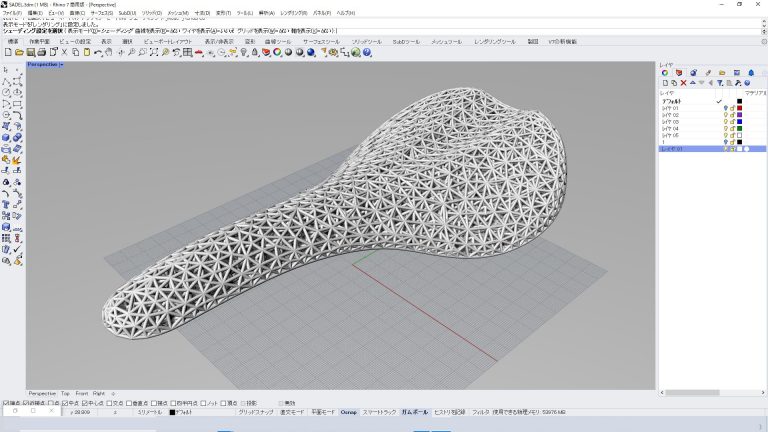Move layer up with the up triangle

[693, 83]
